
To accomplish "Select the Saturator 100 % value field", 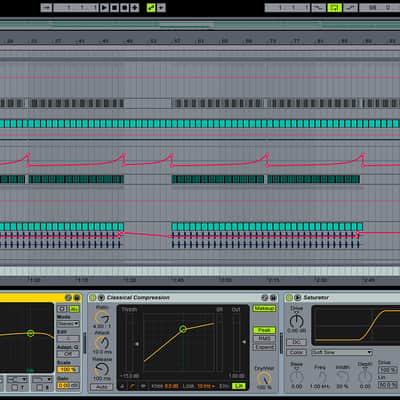I will pyautogui.click(x=388, y=370).
